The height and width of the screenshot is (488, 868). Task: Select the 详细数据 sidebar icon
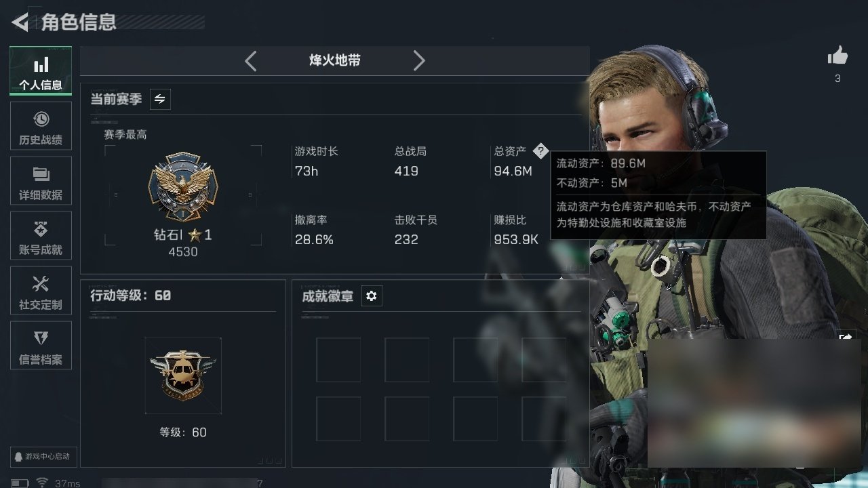[41, 181]
